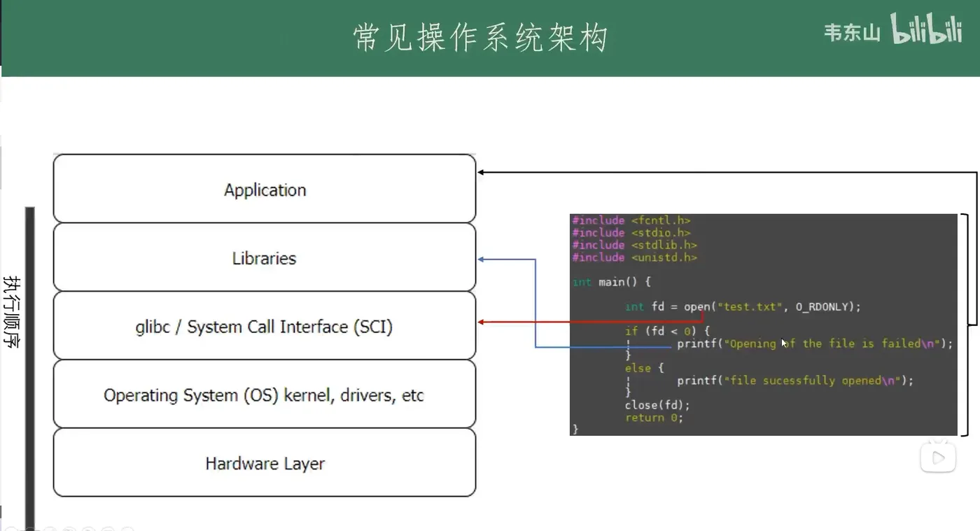
Task: Click the vertical 执行顺序 label
Action: [x=12, y=313]
